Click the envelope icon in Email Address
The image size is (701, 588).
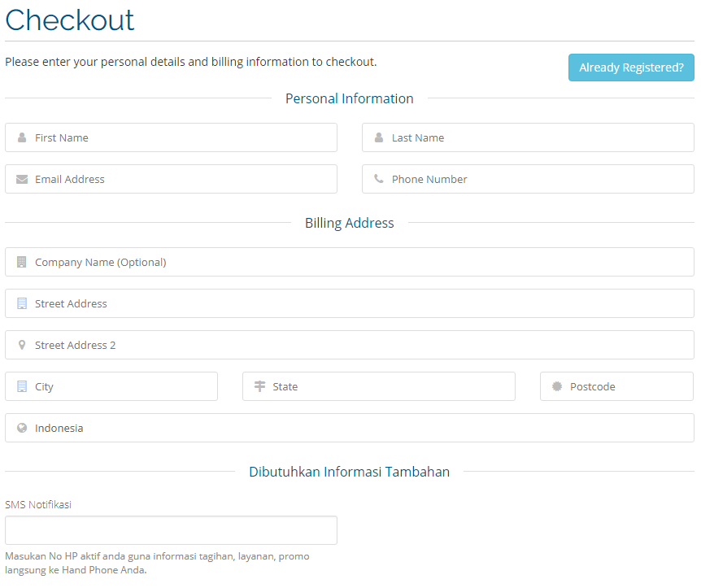(x=22, y=180)
